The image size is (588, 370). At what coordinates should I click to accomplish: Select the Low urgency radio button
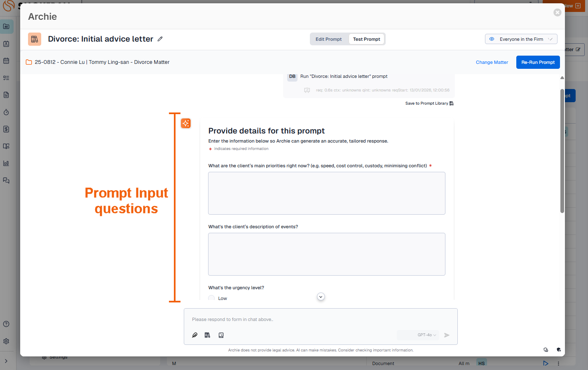pyautogui.click(x=211, y=298)
